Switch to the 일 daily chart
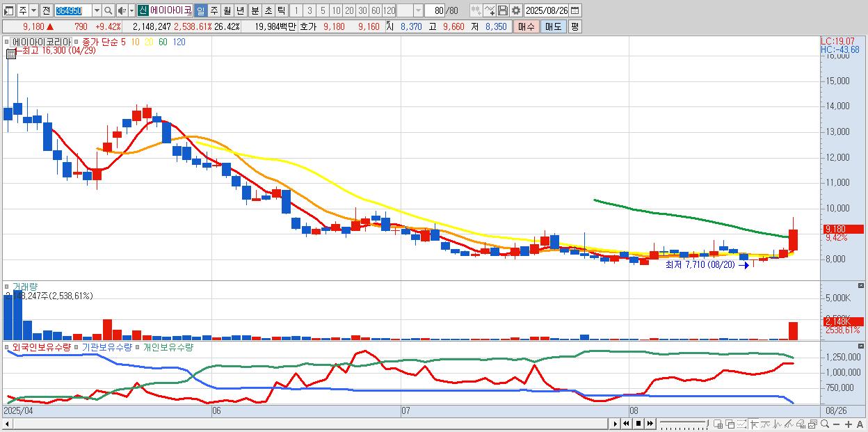 tap(200, 10)
